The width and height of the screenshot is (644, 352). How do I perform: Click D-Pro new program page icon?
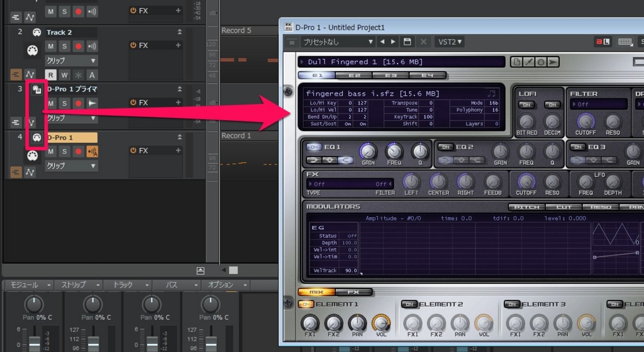tap(517, 62)
